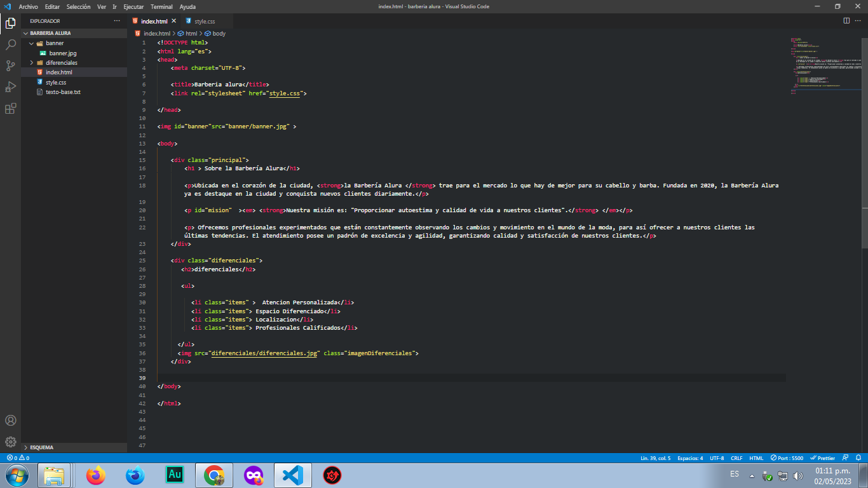
Task: Open editor More Actions ellipsis
Action: [x=858, y=21]
